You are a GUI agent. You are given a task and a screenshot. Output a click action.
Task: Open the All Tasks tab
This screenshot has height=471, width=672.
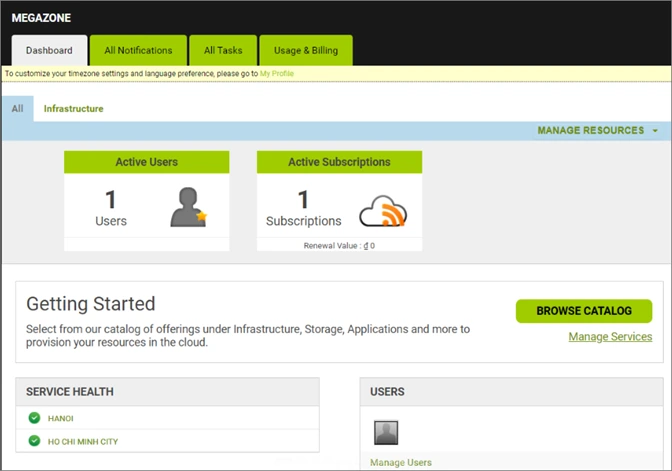coord(223,51)
